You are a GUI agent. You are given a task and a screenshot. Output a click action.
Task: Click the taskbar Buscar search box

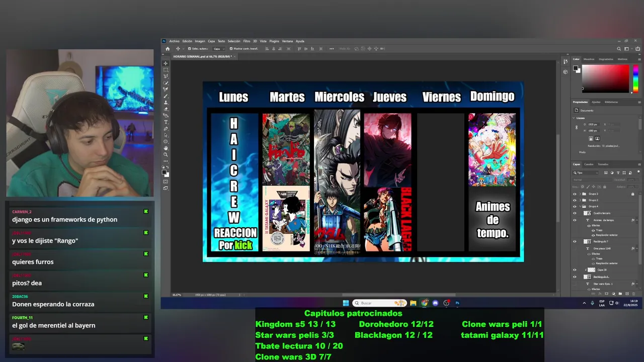pos(379,303)
